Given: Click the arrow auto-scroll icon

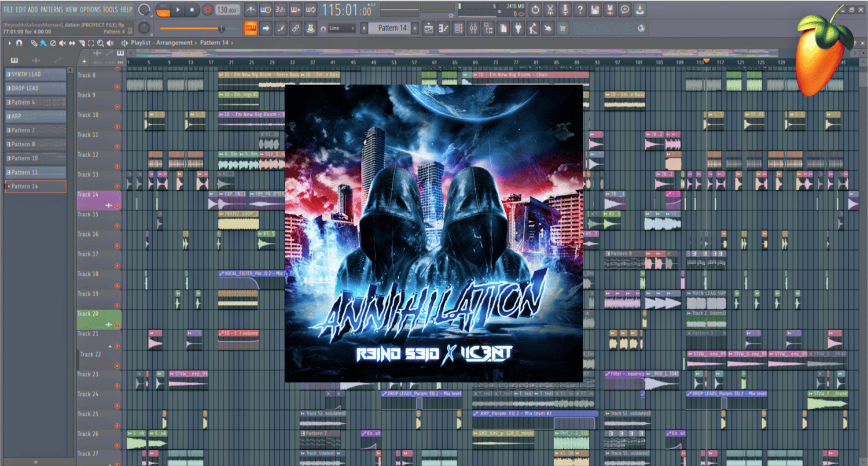Looking at the screenshot, I should tap(266, 28).
